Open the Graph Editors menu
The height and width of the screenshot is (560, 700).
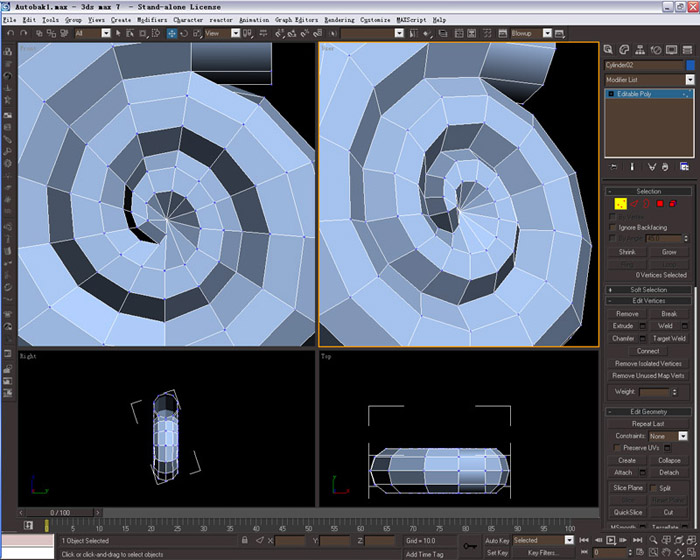point(296,20)
